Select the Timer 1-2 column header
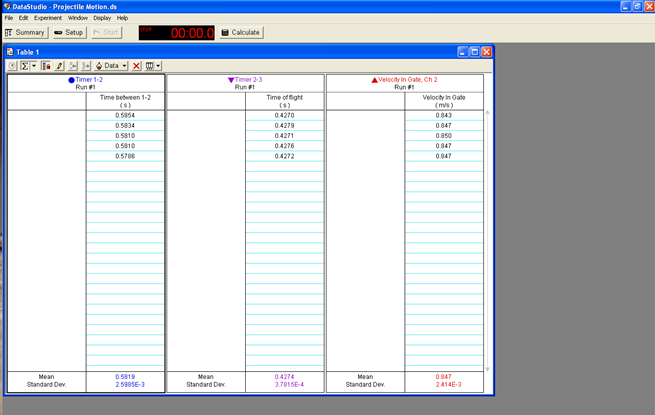 [x=86, y=79]
